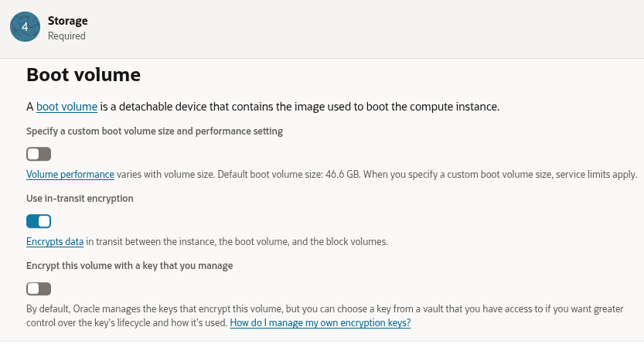Enable custom boot volume size toggle

click(x=39, y=154)
